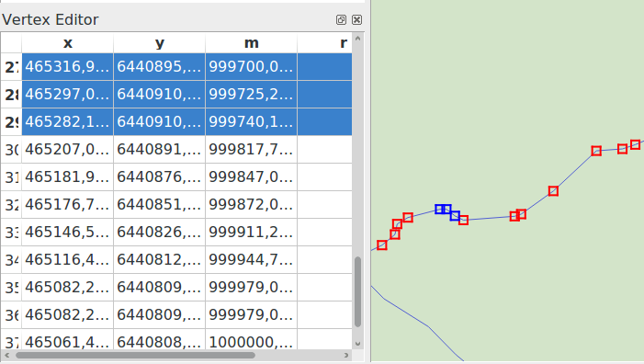Click the r column header
Screen dimensions: 644x364
click(x=324, y=42)
